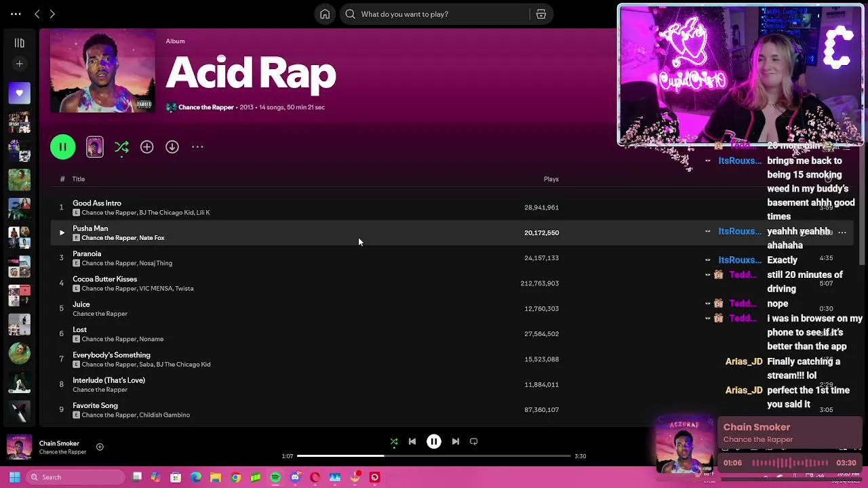868x488 pixels.
Task: Launch Microsoft Edge from taskbar
Action: coord(196,477)
